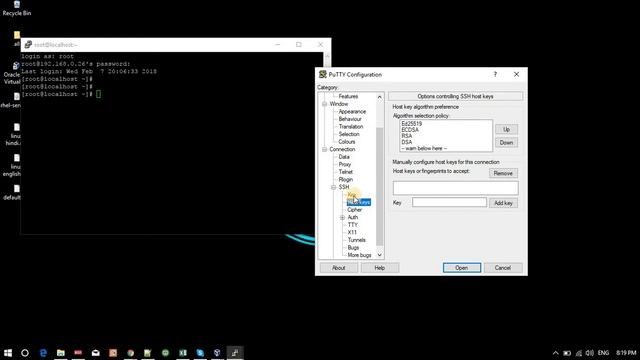Open the volume control tray icon

click(x=589, y=353)
